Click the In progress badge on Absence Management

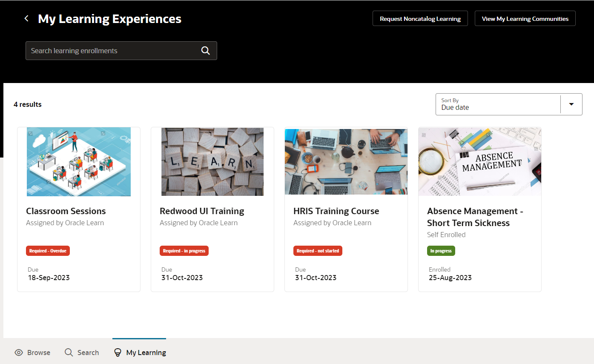[x=441, y=250]
